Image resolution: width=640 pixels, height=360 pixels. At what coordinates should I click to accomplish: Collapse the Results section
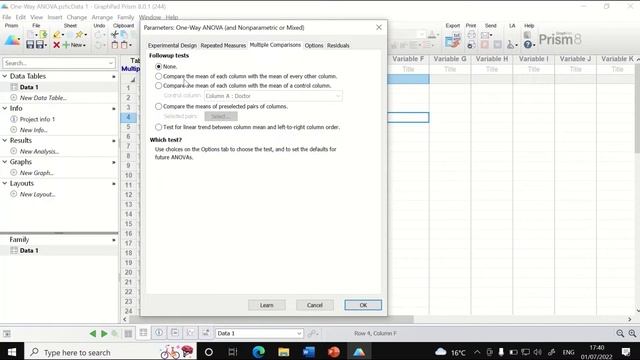pyautogui.click(x=5, y=140)
